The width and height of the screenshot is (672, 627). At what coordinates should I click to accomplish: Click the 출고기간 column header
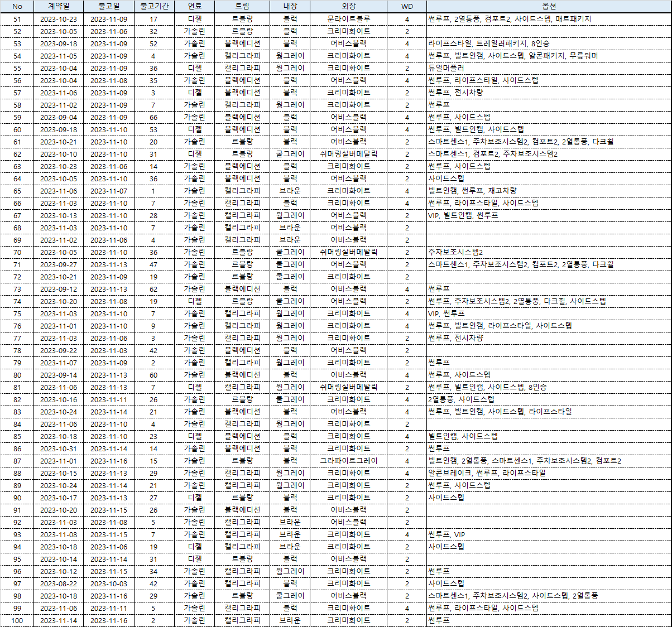pos(154,7)
